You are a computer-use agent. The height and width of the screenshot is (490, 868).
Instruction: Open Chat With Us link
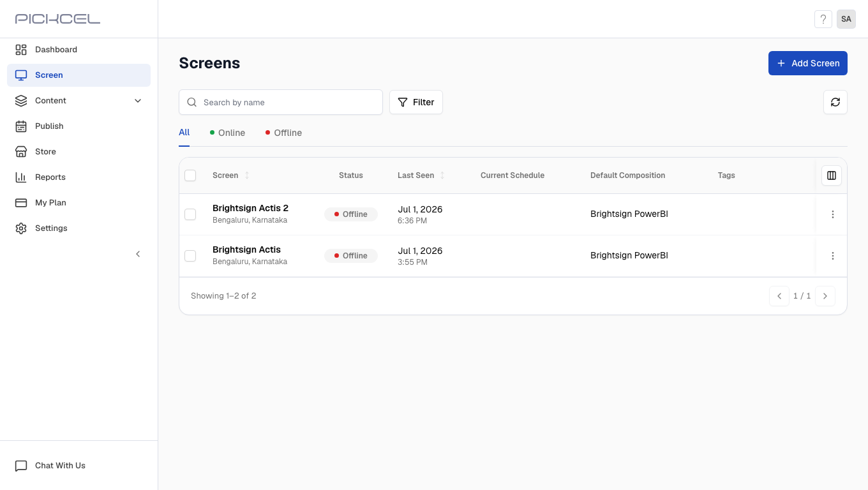click(60, 466)
